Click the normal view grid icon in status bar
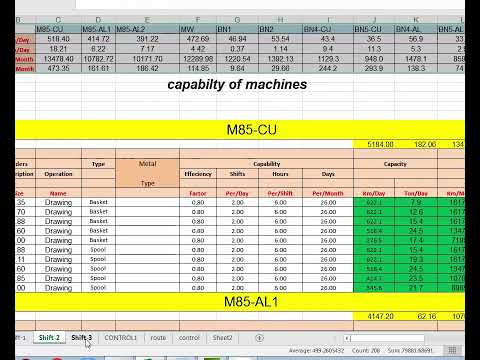The height and width of the screenshot is (360, 480). tap(452, 350)
